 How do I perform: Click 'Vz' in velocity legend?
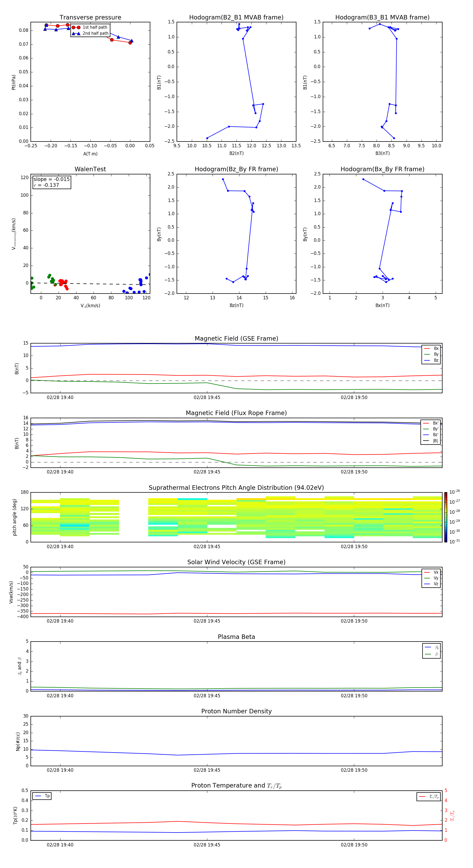tap(431, 584)
